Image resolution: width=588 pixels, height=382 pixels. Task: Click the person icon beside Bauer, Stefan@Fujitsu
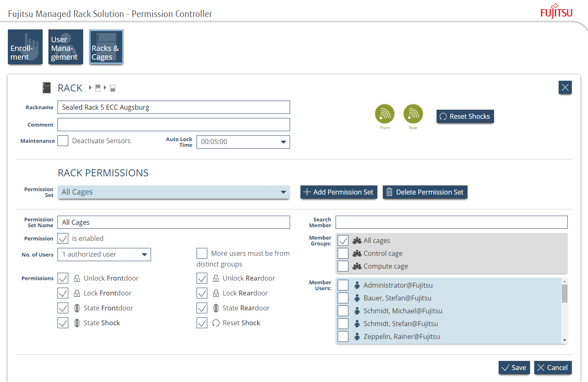357,298
